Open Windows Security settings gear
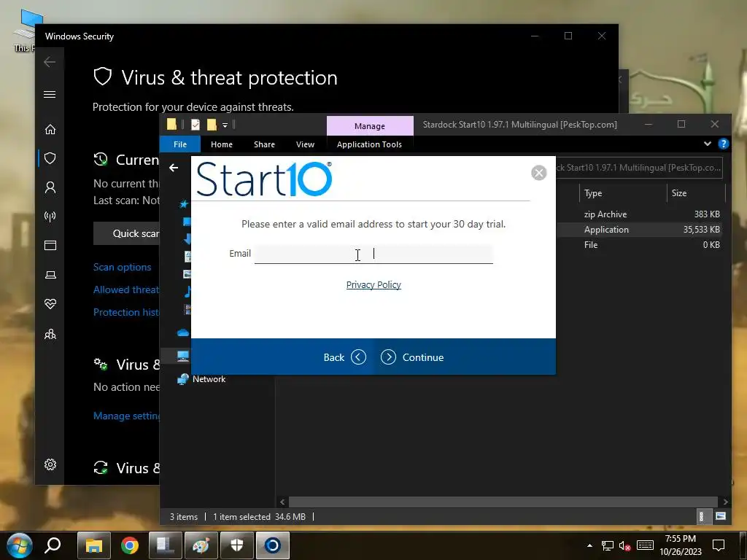The height and width of the screenshot is (560, 747). 50,464
